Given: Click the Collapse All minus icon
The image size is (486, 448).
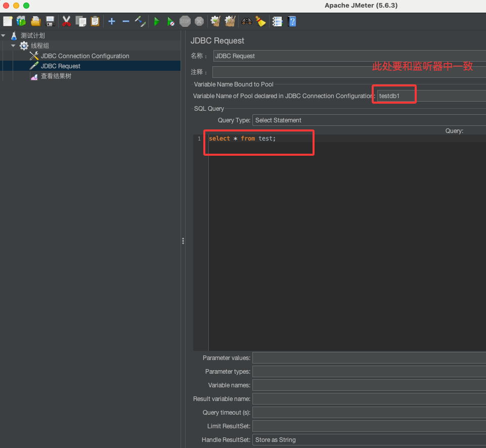Looking at the screenshot, I should pos(126,21).
